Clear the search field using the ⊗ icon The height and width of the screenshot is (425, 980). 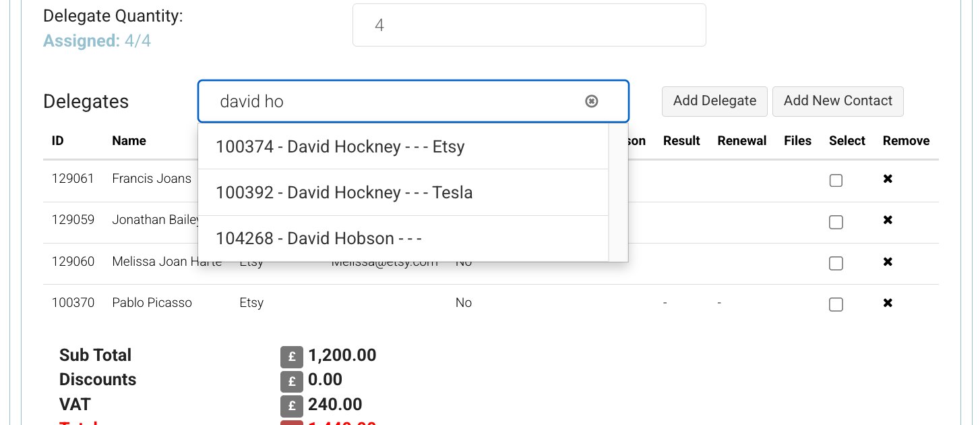pos(591,101)
